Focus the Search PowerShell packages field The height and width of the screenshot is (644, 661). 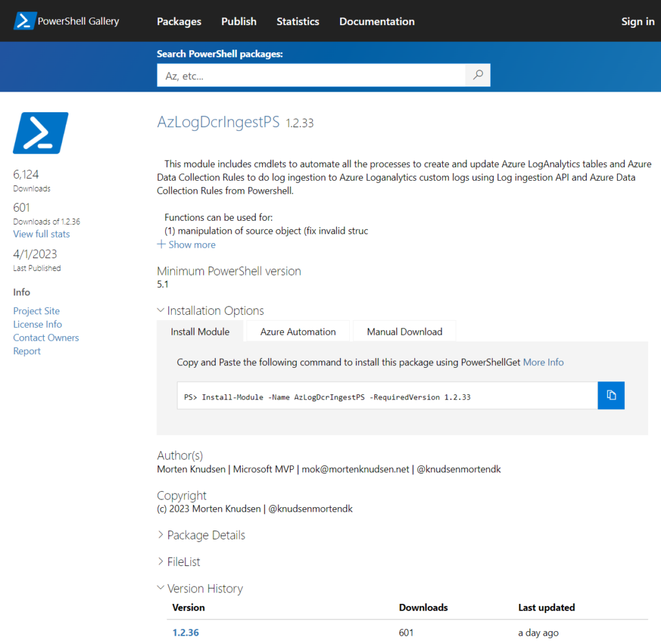(311, 75)
